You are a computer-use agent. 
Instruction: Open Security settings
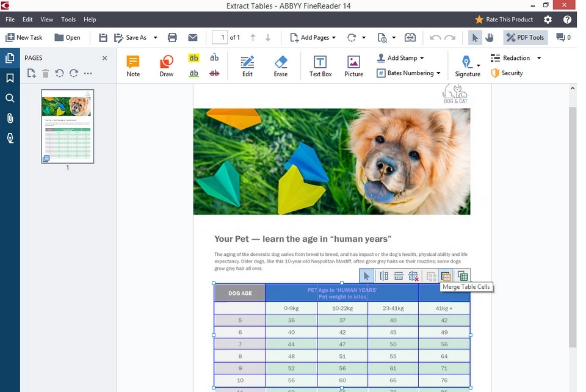(x=507, y=73)
